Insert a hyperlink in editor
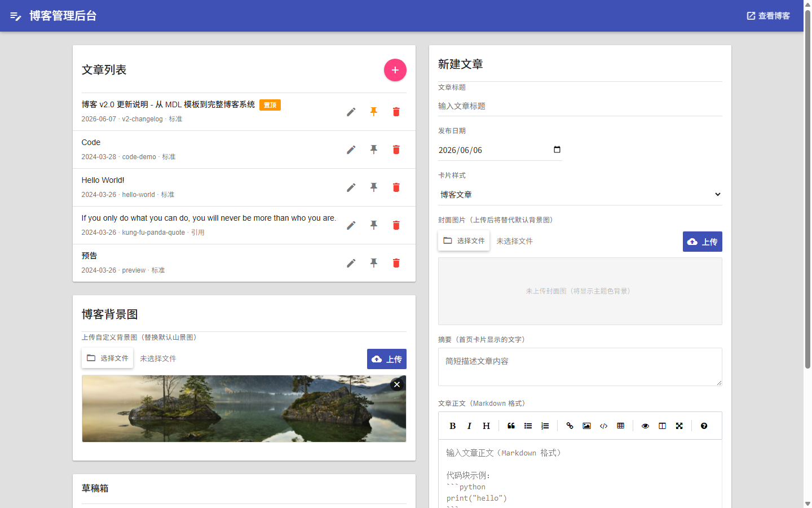812x508 pixels. pyautogui.click(x=570, y=426)
